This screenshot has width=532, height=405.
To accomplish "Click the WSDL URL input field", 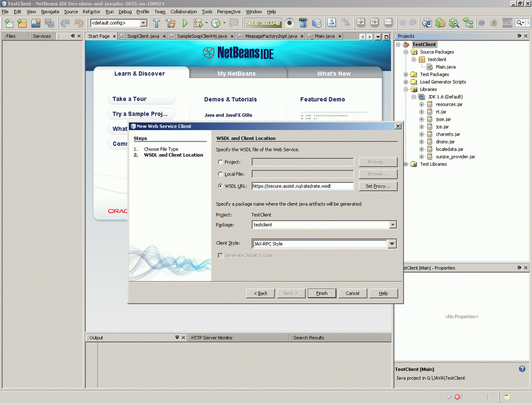I will tap(303, 185).
